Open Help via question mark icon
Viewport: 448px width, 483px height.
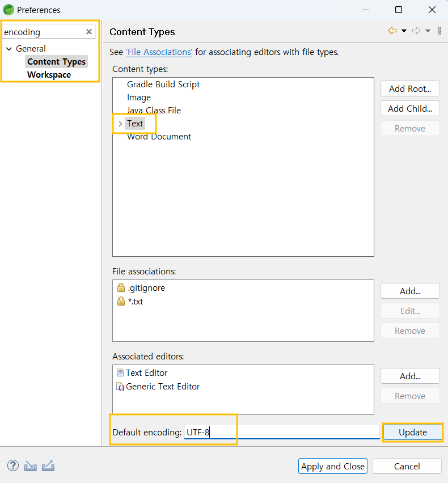(13, 465)
